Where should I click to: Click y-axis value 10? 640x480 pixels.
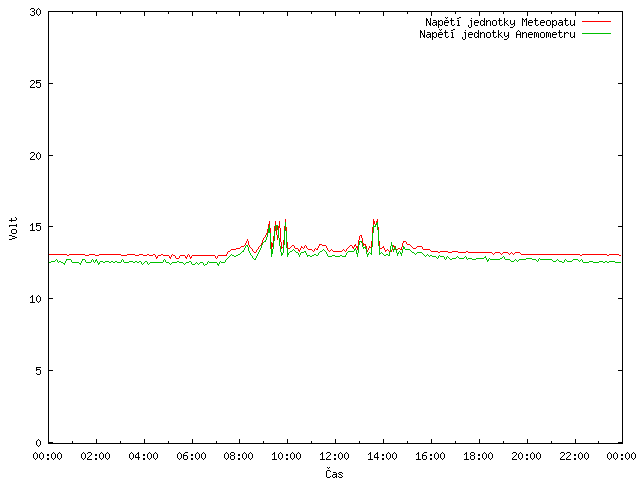36,299
